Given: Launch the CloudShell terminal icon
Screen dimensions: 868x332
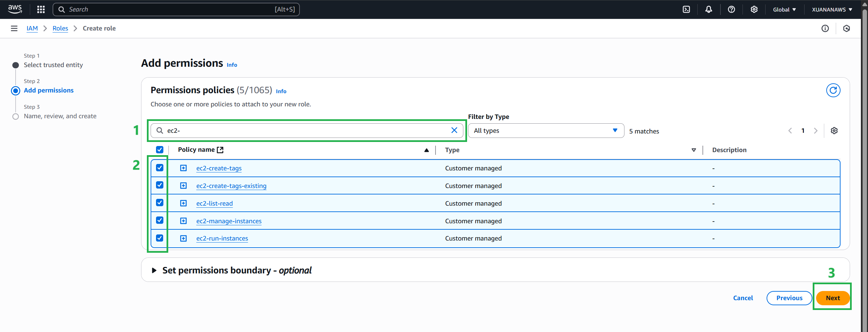Looking at the screenshot, I should click(686, 9).
